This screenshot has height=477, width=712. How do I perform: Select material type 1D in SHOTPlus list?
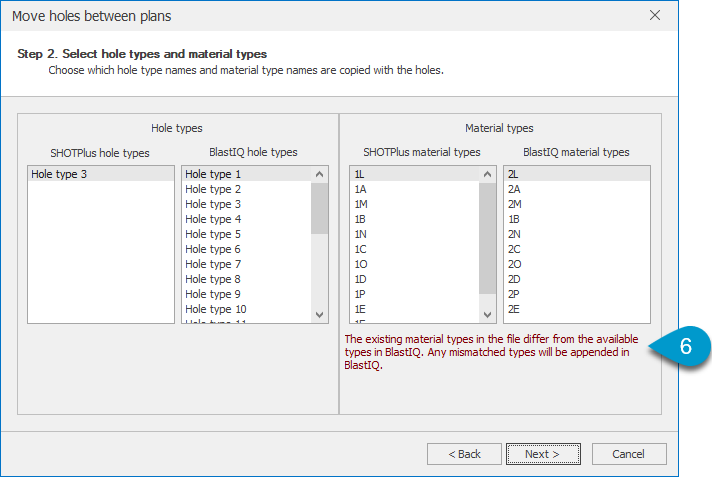point(415,279)
